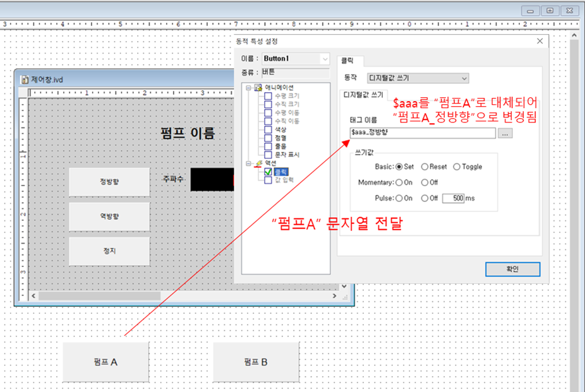The height and width of the screenshot is (392, 585).
Task: Click the 제어창.ivd document icon
Action: (x=25, y=80)
